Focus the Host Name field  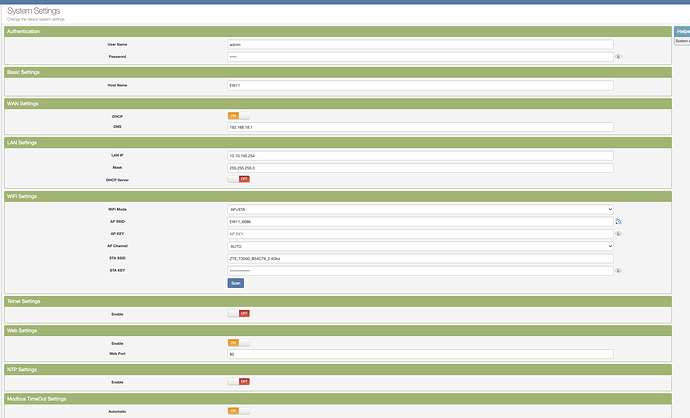pyautogui.click(x=420, y=85)
